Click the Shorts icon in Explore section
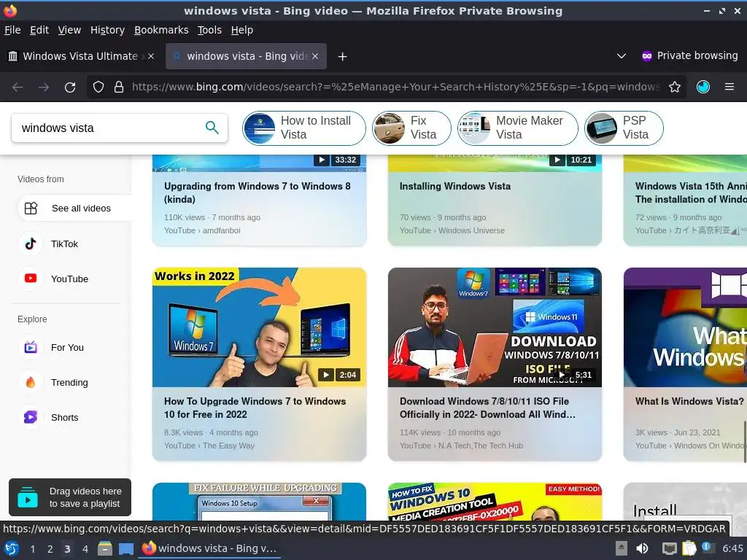This screenshot has height=560, width=747. tap(31, 417)
